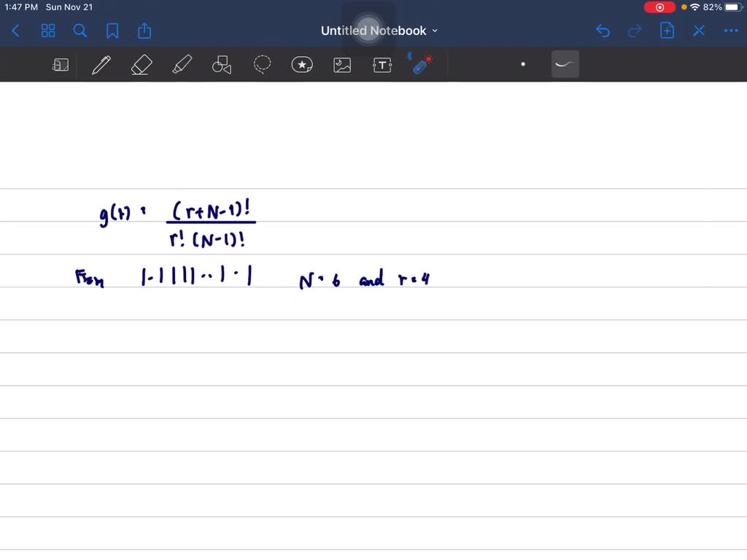Open the Untitled Notebook title dropdown

tap(434, 31)
